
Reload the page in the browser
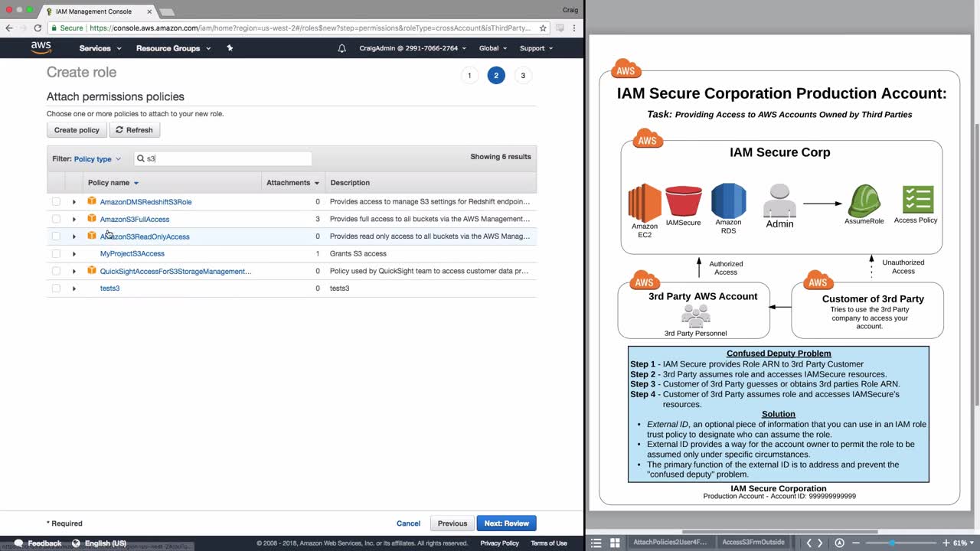tap(38, 28)
